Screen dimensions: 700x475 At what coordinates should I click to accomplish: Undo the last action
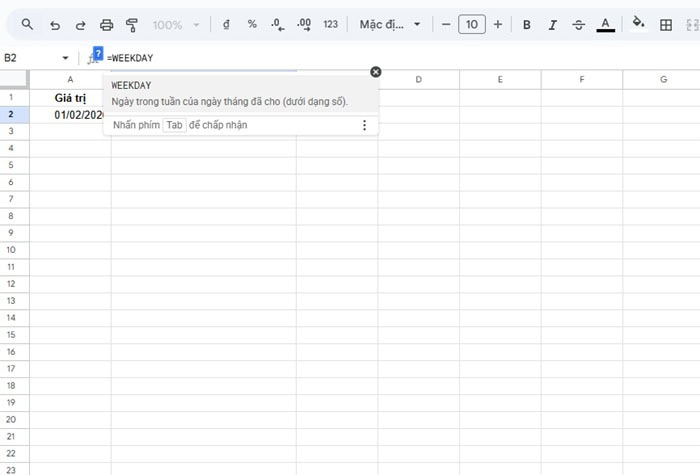point(54,24)
